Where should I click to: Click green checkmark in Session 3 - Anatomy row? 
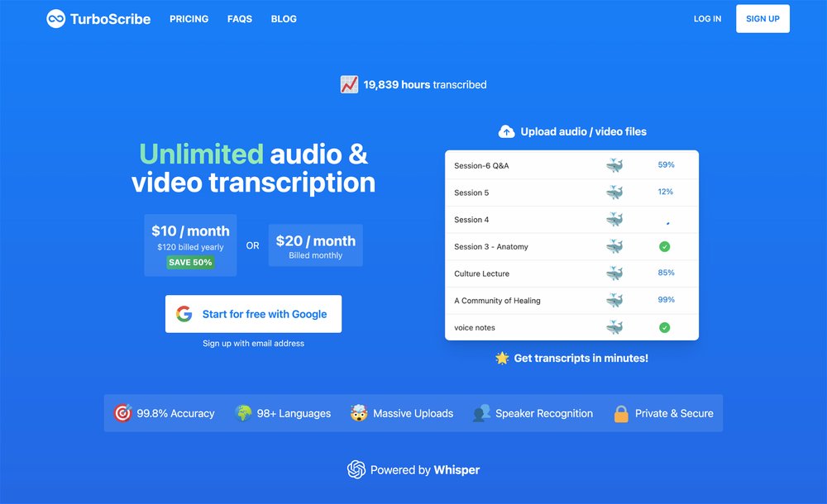(665, 247)
